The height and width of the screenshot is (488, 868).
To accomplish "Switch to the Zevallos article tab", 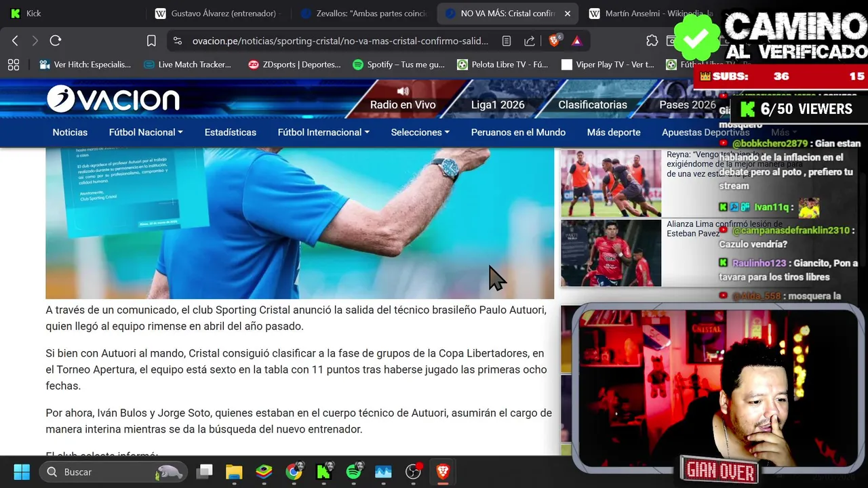I will pos(365,13).
